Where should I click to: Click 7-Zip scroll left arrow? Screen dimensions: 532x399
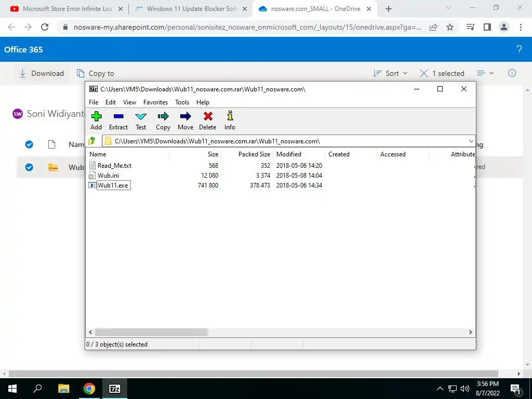click(x=90, y=332)
